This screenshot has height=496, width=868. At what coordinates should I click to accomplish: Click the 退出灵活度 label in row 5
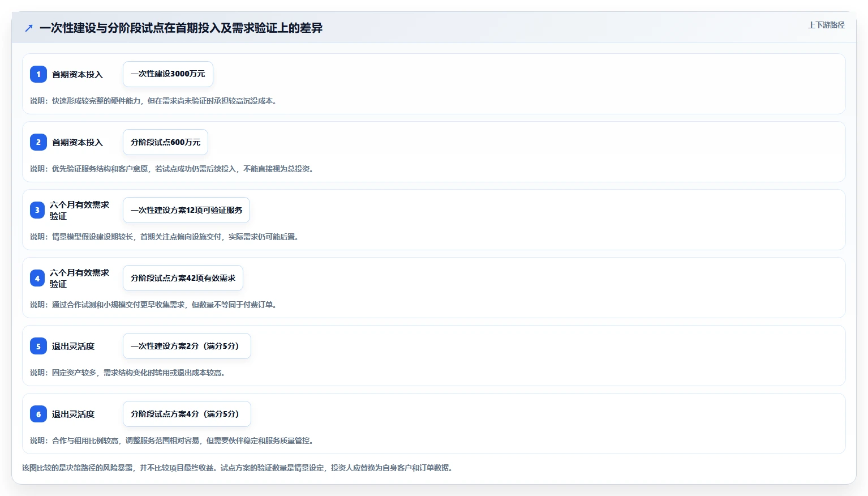pos(73,346)
